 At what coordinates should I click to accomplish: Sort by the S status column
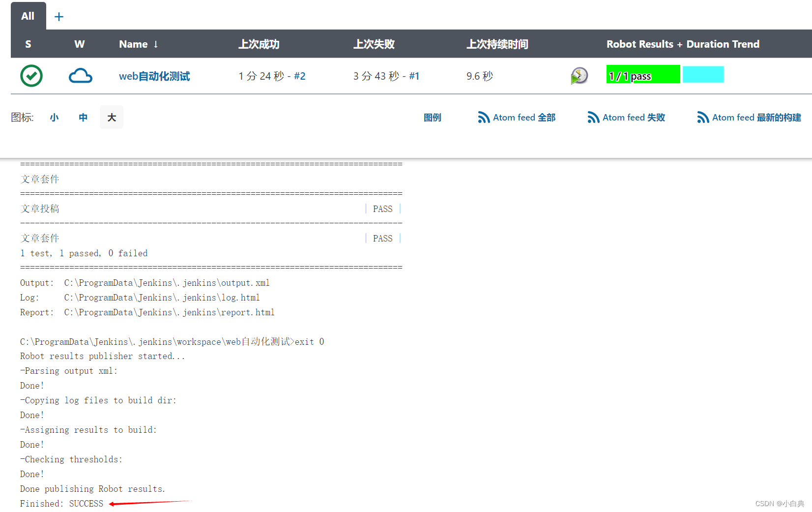(28, 44)
